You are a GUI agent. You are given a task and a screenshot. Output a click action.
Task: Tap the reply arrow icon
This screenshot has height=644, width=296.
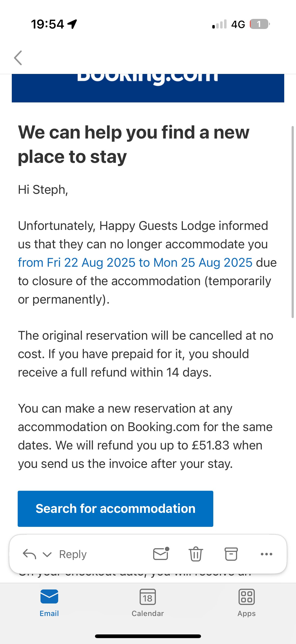29,554
